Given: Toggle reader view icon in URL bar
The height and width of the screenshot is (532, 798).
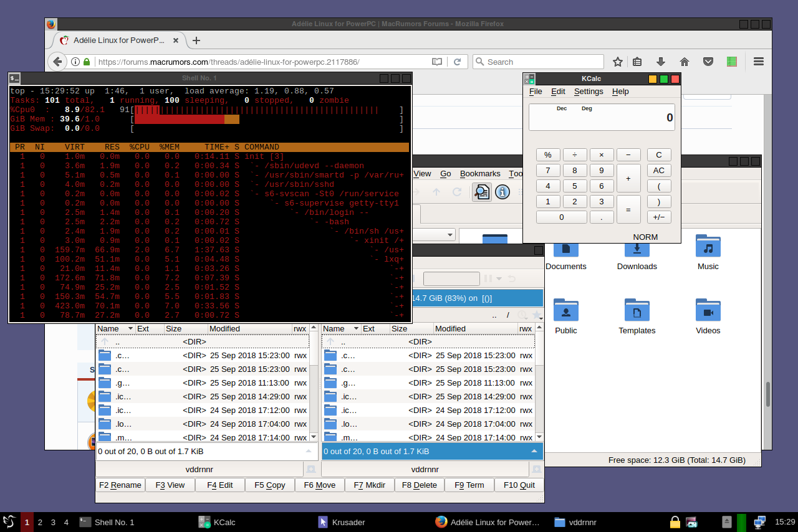Looking at the screenshot, I should (437, 62).
